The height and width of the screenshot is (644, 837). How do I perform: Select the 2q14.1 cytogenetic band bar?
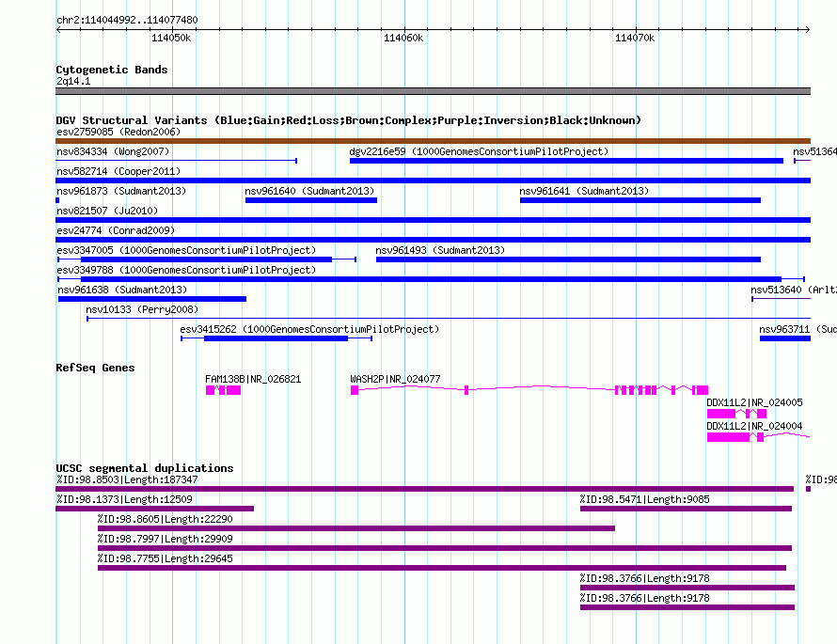click(433, 91)
